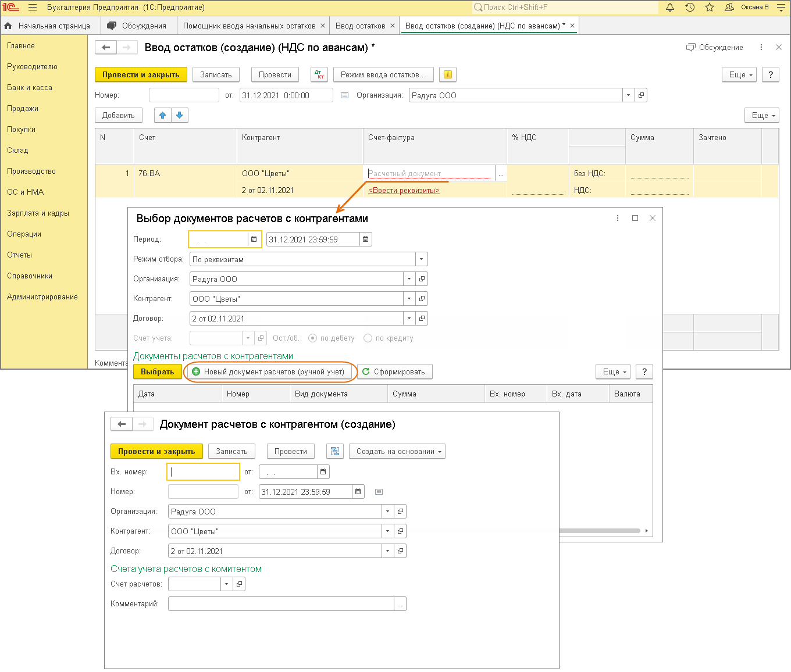Expand the Режим отбора dropdown
Screen dimensions: 791x672
(x=421, y=259)
